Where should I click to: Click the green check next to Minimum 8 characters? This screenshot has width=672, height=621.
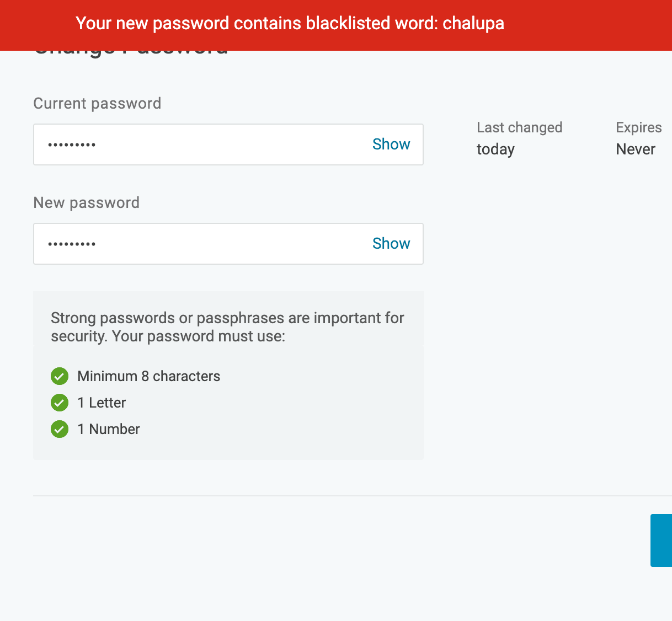(x=60, y=376)
